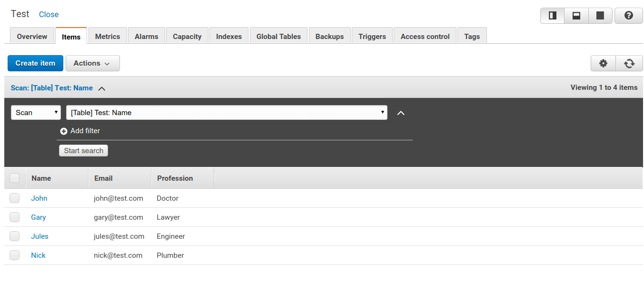Switch to the Metrics tab
The width and height of the screenshot is (644, 283).
coord(108,36)
